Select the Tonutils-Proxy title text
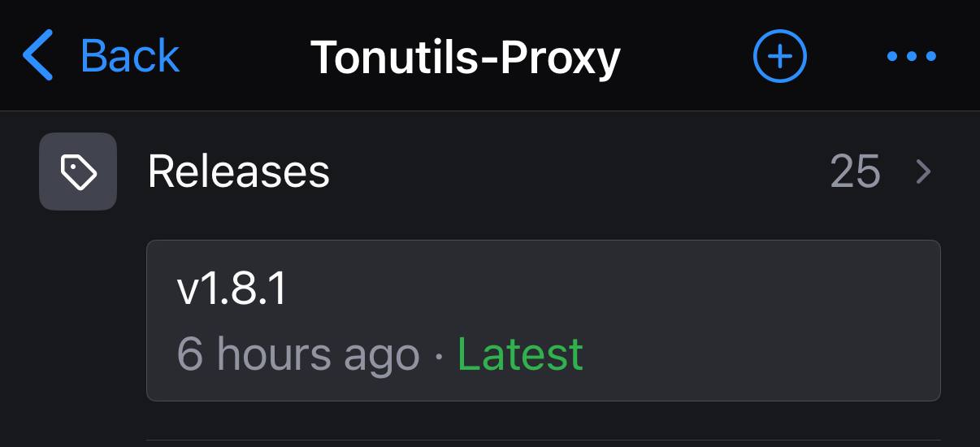The height and width of the screenshot is (447, 980). tap(466, 57)
